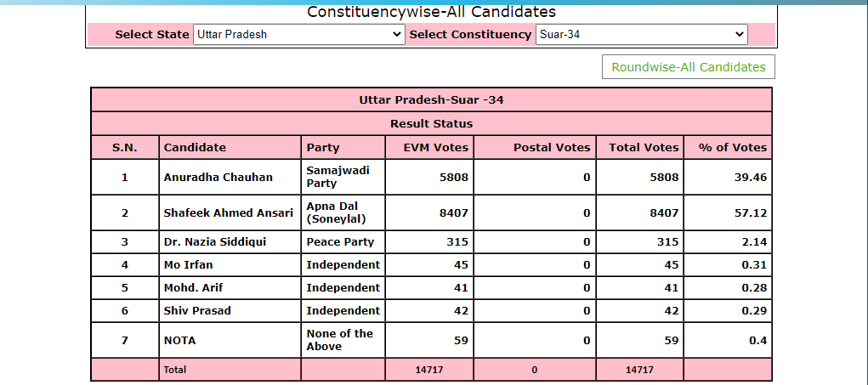This screenshot has width=868, height=385.
Task: Click the 57.12 vote percentage cell
Action: point(728,213)
